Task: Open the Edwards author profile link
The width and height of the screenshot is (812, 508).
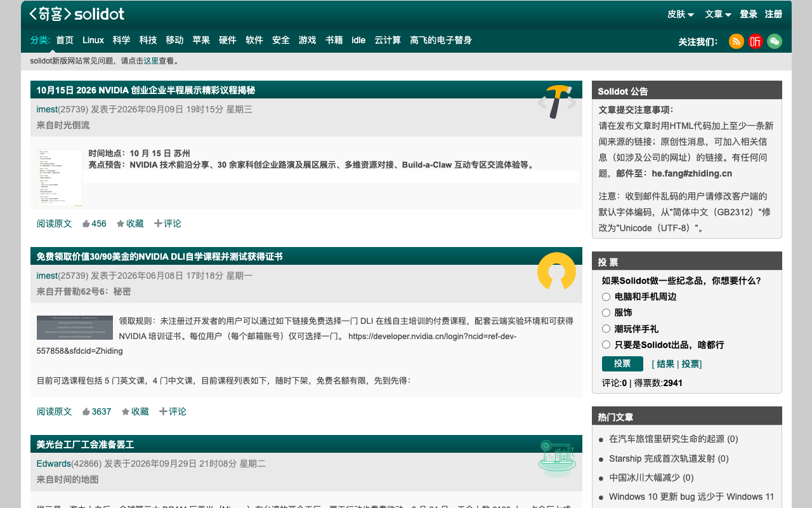Action: [x=54, y=464]
